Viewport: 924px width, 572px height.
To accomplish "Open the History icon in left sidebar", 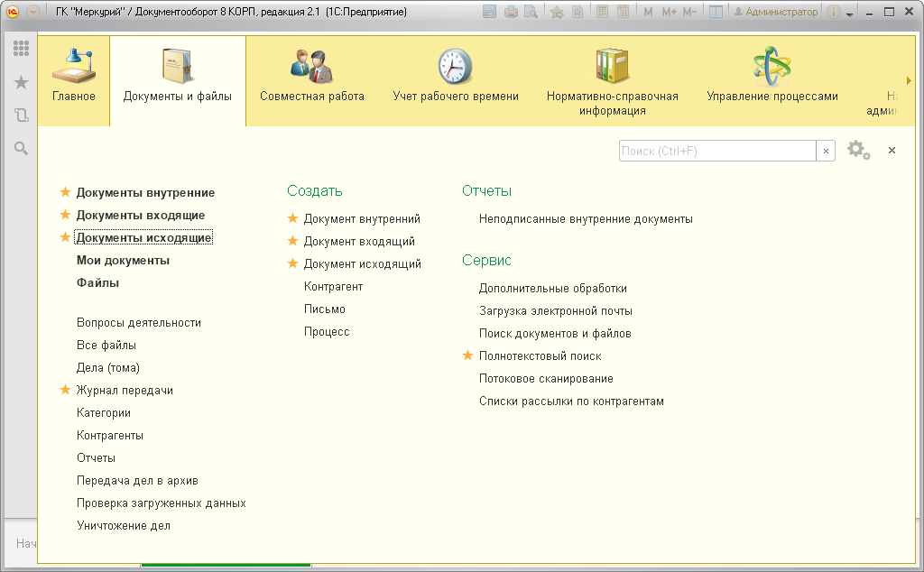I will (x=22, y=115).
